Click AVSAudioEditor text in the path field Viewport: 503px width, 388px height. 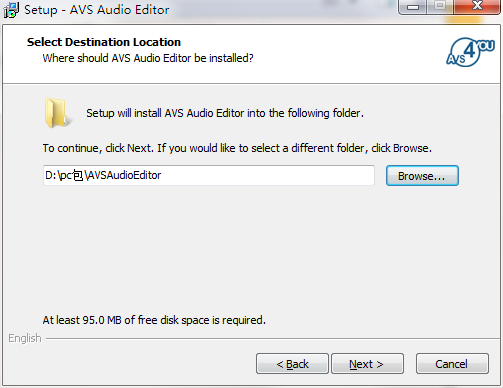tap(124, 175)
